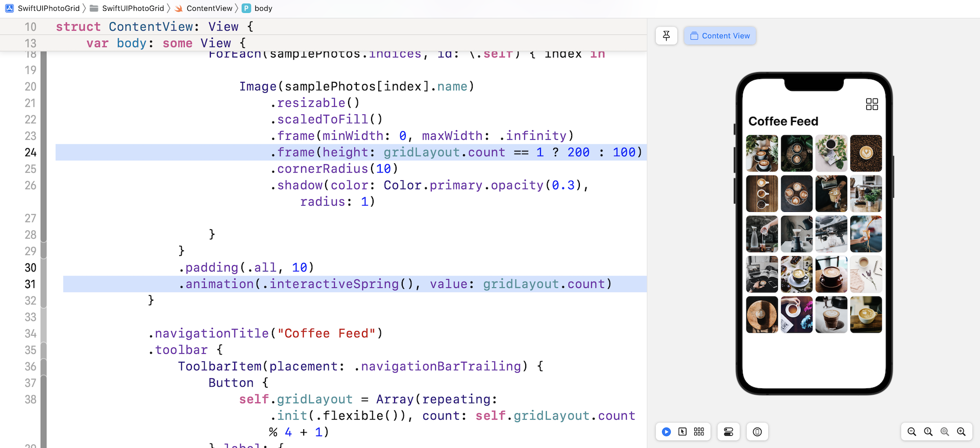Zoom canvas to 100 percent

[x=928, y=432]
